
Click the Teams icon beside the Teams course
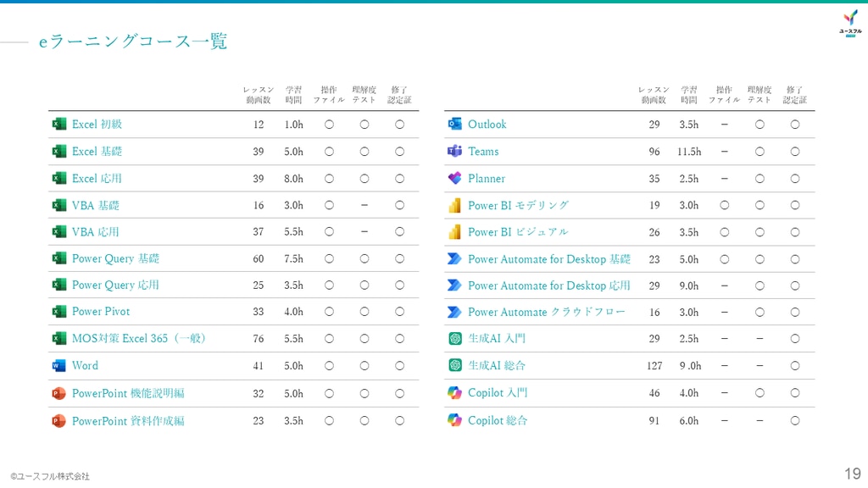[454, 152]
